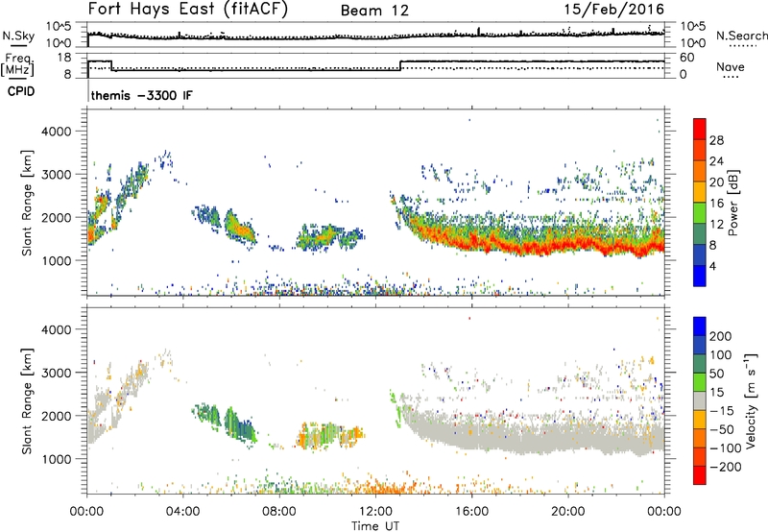Click the 'Freq. [MHz]' axis label

[18, 65]
